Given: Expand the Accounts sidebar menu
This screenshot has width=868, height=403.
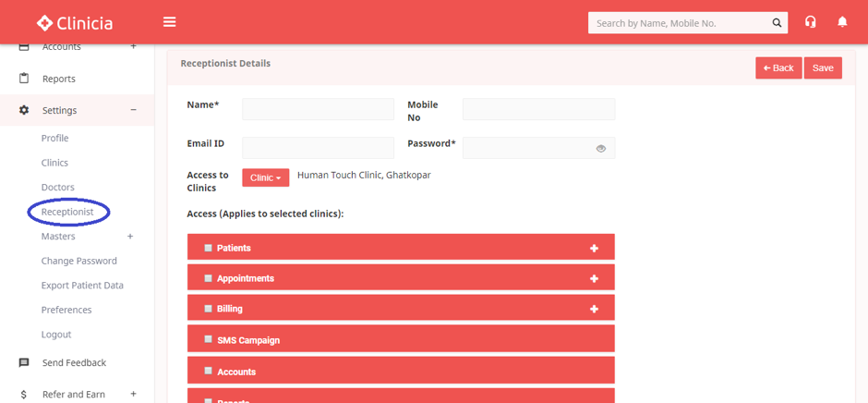Looking at the screenshot, I should point(133,46).
